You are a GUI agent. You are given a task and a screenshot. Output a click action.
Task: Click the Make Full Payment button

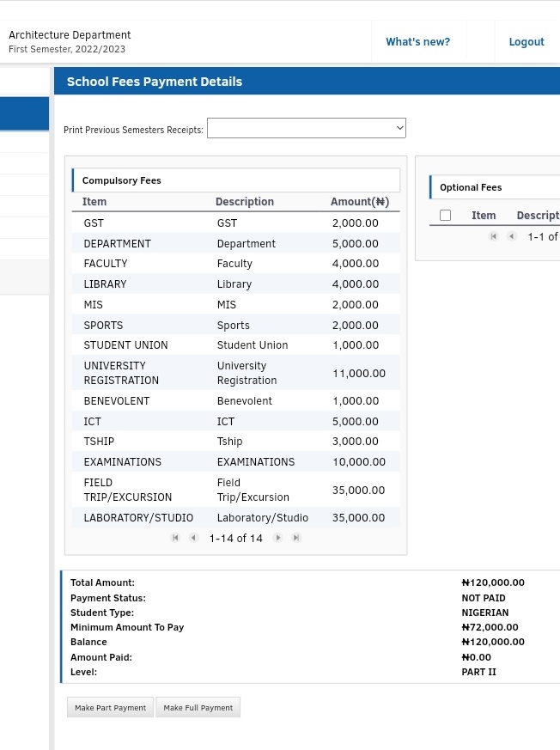click(x=198, y=707)
